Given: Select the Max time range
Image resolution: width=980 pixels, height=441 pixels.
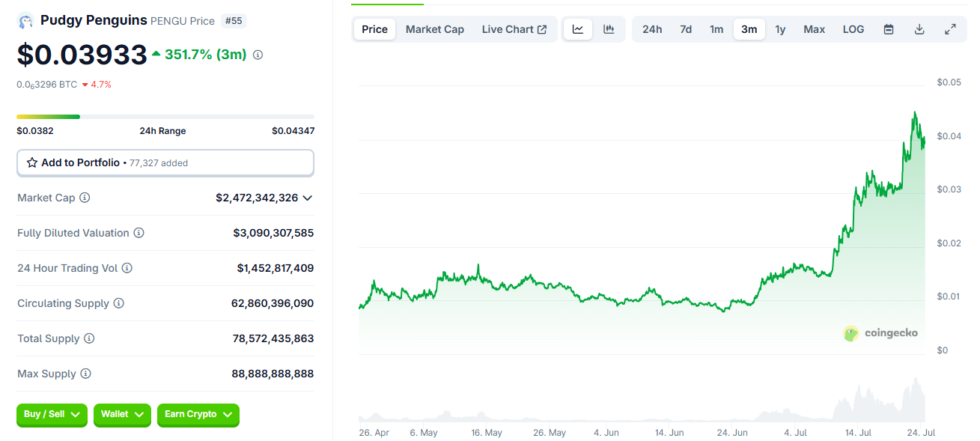Looking at the screenshot, I should pyautogui.click(x=814, y=29).
